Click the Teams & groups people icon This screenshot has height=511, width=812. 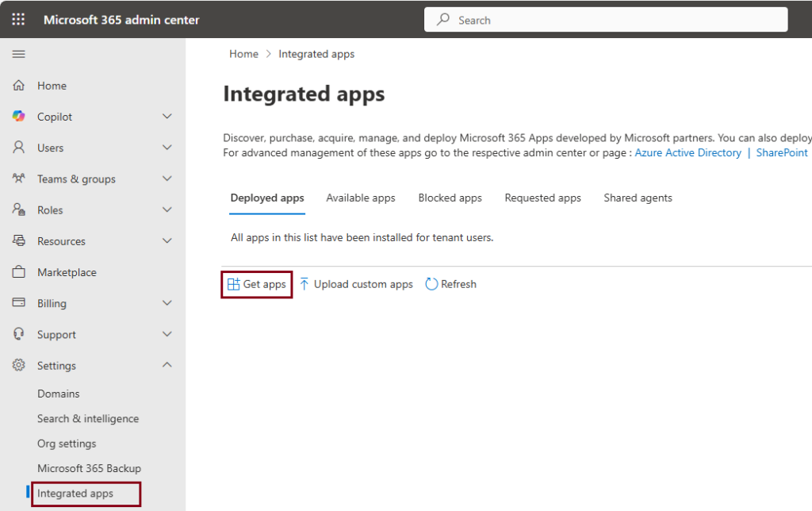19,179
